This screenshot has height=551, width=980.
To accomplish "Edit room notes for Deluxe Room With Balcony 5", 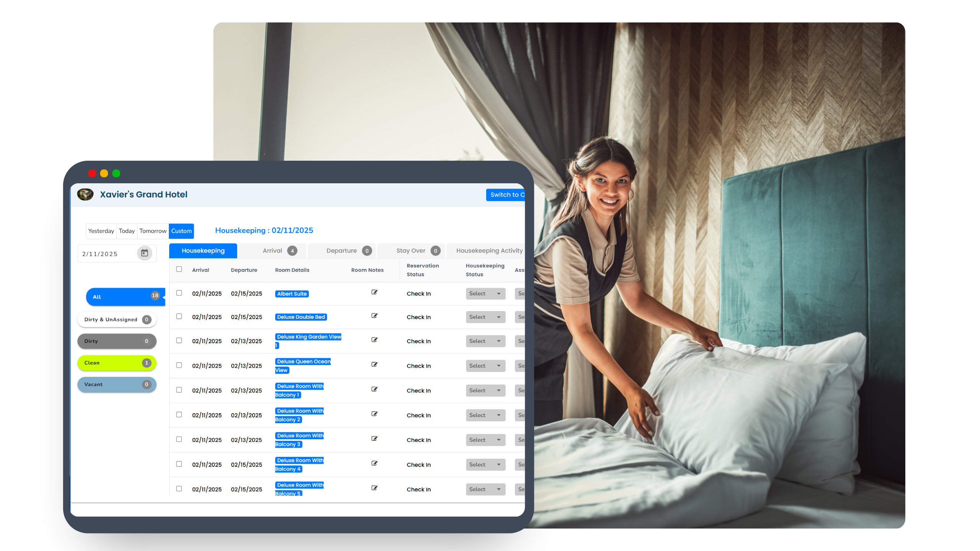I will pyautogui.click(x=374, y=488).
